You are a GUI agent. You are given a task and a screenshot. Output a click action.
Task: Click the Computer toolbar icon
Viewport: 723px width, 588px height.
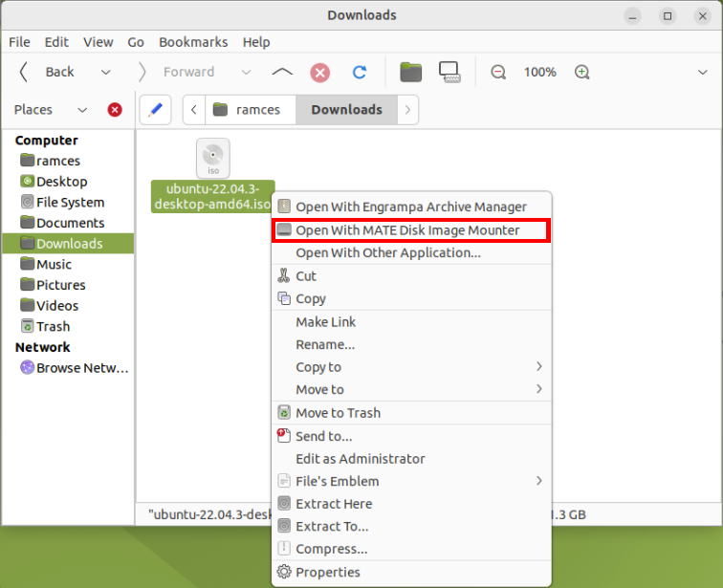[x=449, y=73]
